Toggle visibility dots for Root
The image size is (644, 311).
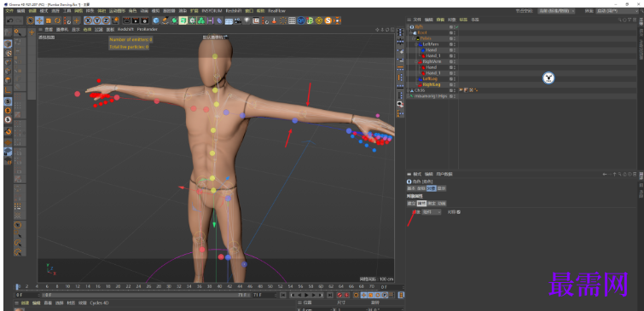455,32
